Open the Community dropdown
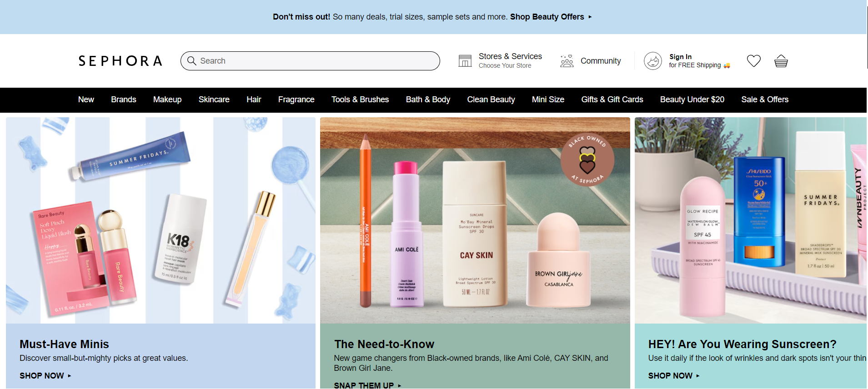Viewport: 868px width, 389px height. (x=590, y=61)
